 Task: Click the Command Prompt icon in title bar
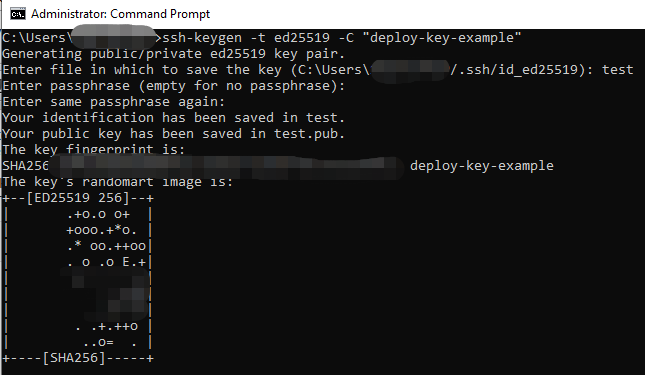tap(18, 14)
